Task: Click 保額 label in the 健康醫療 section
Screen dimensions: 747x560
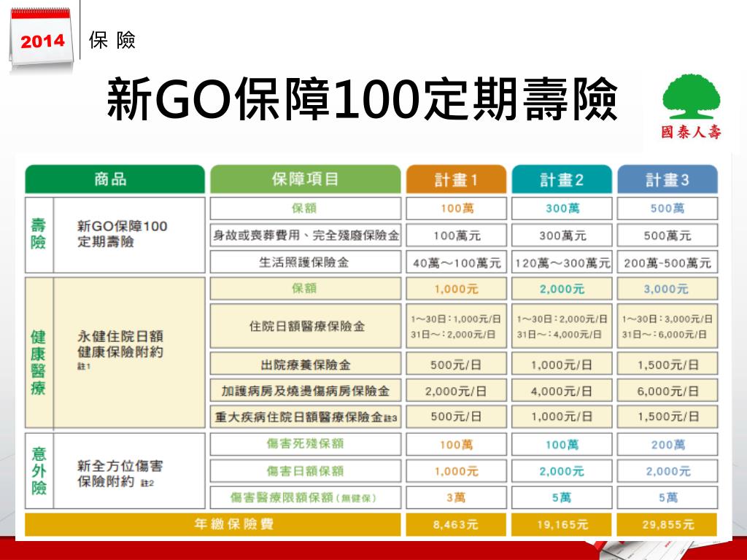Action: [306, 289]
